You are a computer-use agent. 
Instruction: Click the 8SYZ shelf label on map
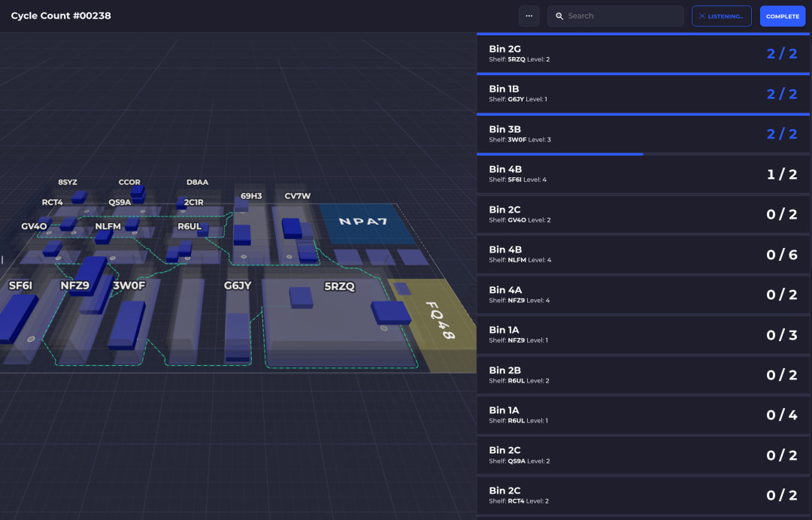[x=68, y=182]
